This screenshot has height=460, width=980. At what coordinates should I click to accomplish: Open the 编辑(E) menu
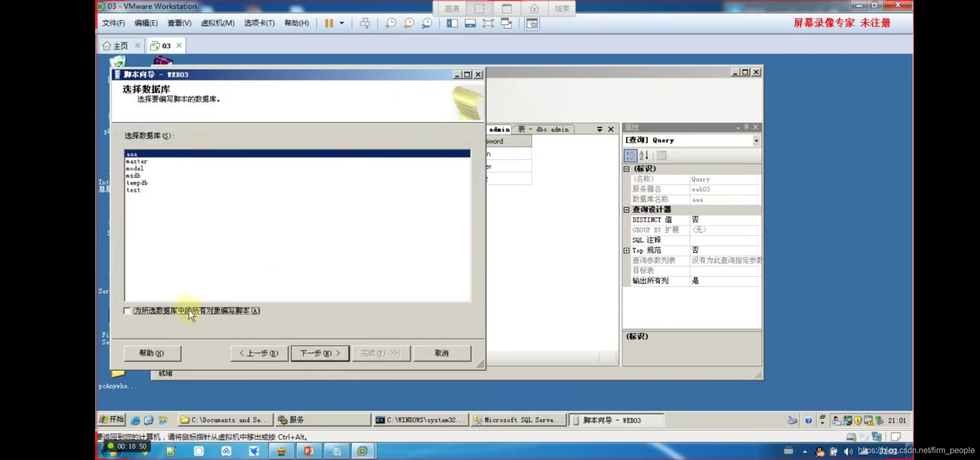(x=146, y=23)
